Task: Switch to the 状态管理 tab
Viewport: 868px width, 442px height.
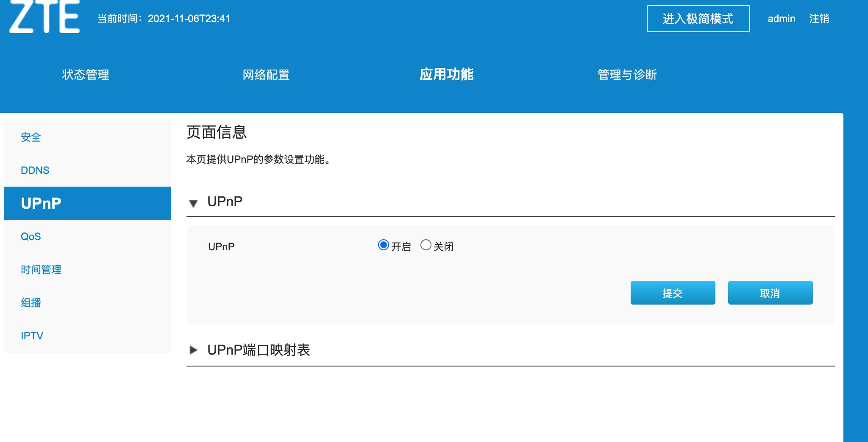Action: coord(85,75)
